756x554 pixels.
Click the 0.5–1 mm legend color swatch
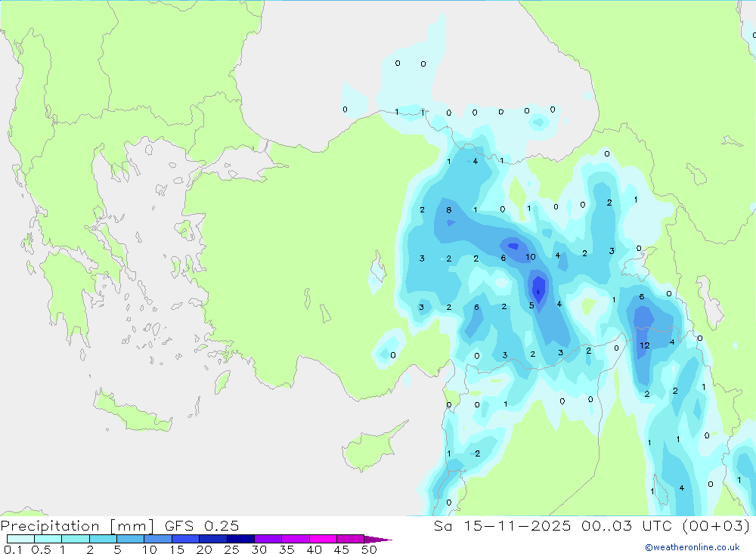48,539
